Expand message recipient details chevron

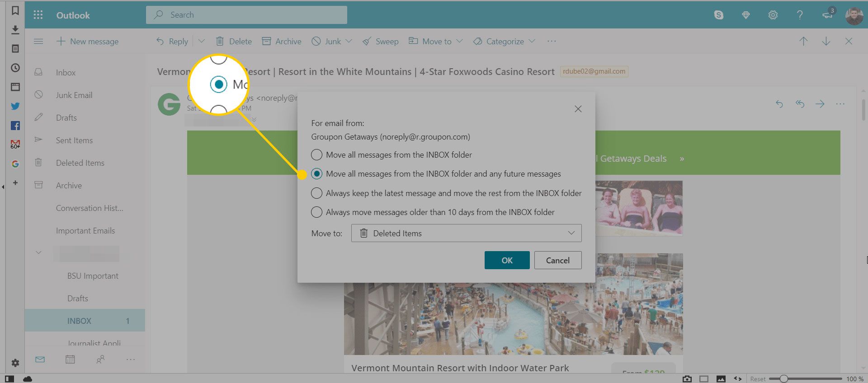pos(254,119)
